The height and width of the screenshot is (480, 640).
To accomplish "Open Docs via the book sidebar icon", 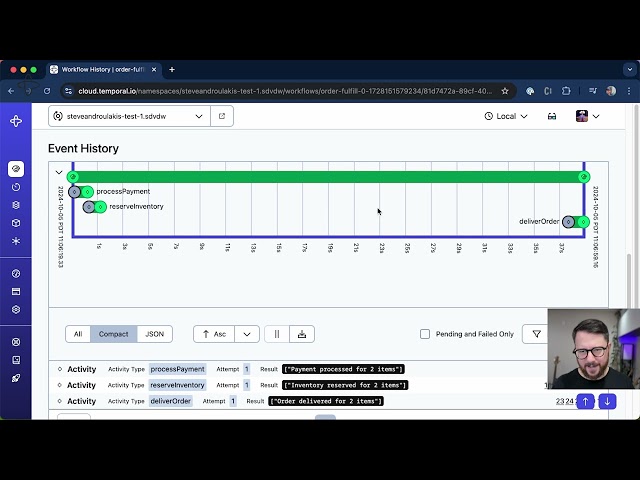I will click(x=16, y=360).
